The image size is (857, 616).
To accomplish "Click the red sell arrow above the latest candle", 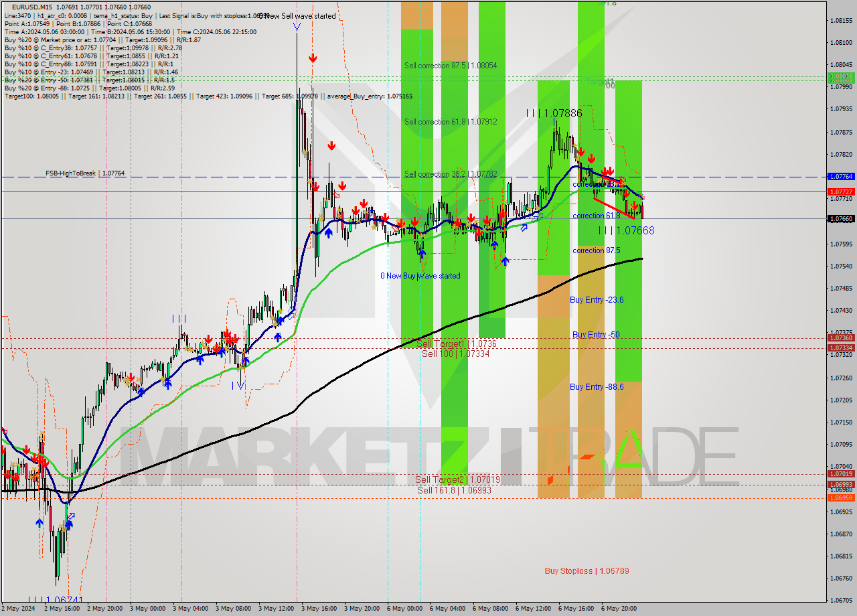I will 635,206.
